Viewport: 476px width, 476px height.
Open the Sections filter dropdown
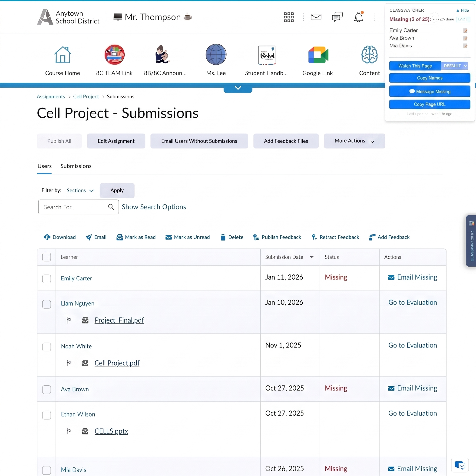click(80, 190)
